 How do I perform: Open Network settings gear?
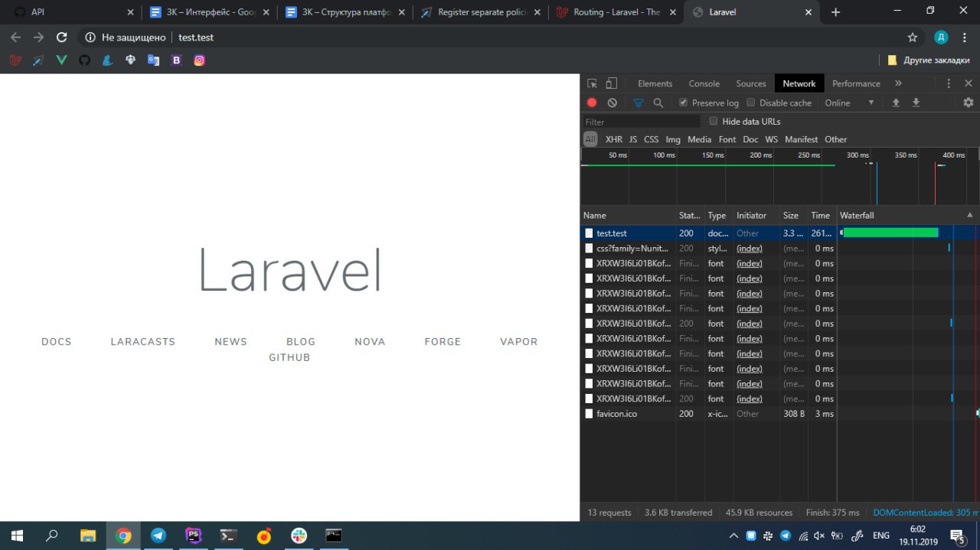point(969,103)
